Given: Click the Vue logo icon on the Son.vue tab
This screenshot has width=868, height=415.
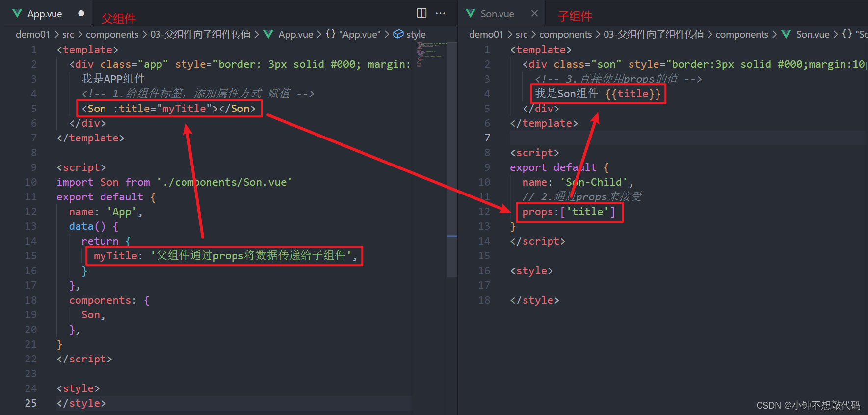Looking at the screenshot, I should 471,13.
